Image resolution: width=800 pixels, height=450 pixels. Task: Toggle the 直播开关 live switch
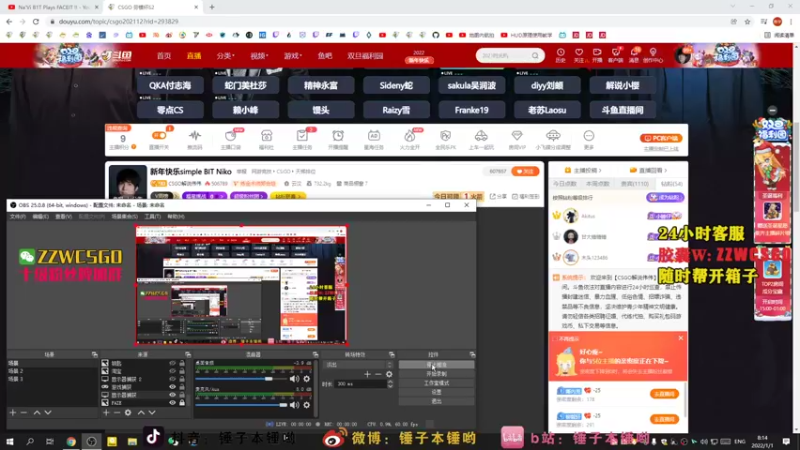(x=159, y=136)
